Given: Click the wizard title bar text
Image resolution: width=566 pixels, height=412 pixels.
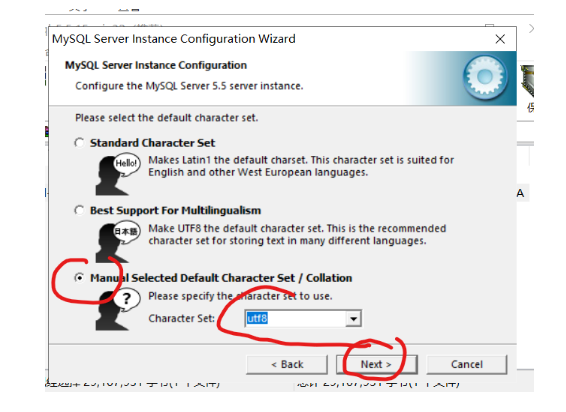Looking at the screenshot, I should pyautogui.click(x=174, y=39).
